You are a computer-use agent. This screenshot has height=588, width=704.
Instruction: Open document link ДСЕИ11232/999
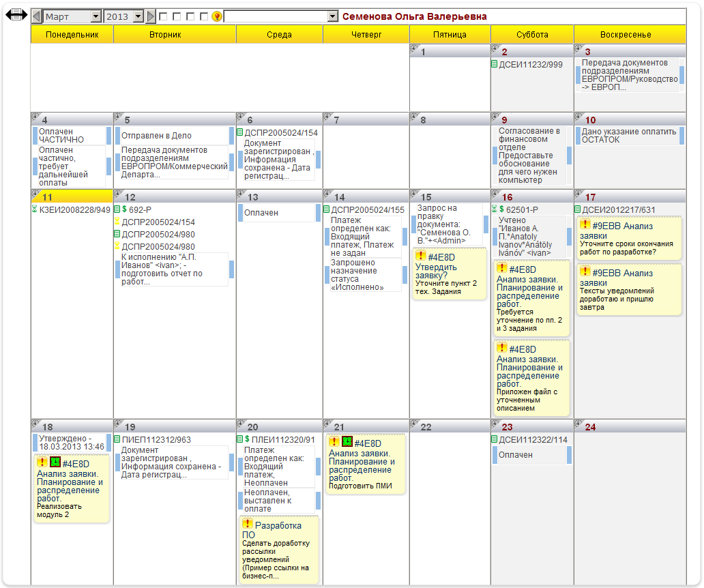[x=531, y=64]
